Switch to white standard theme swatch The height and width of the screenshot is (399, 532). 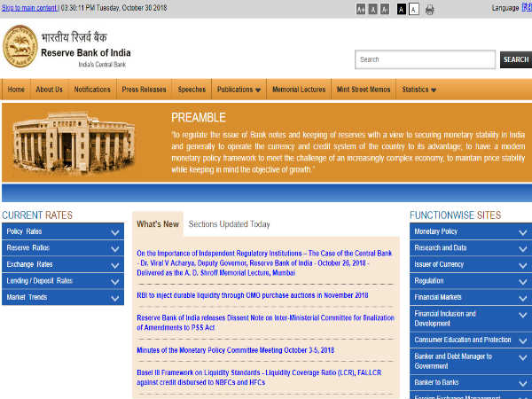coord(413,9)
